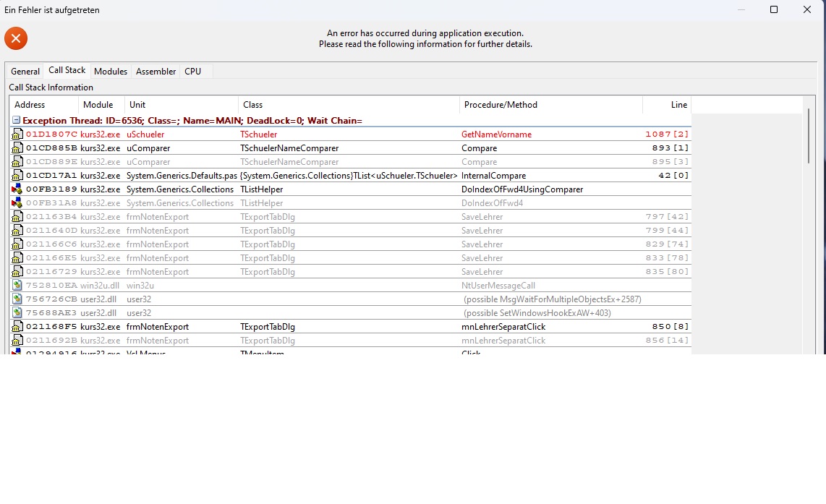Select line value 893 [1]
Viewport: 826px width, 504px height.
(x=670, y=148)
